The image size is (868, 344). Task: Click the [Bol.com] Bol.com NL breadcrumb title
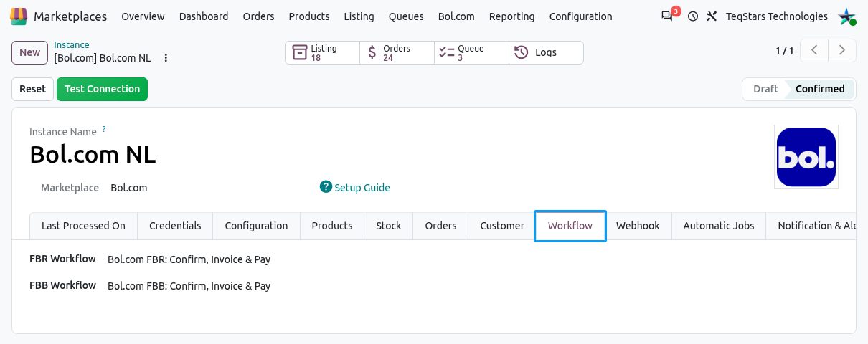(x=102, y=58)
